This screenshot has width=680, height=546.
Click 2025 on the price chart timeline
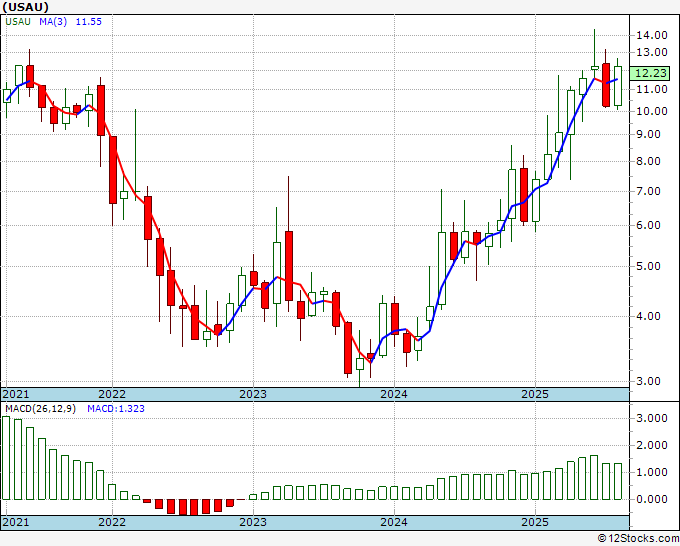535,394
